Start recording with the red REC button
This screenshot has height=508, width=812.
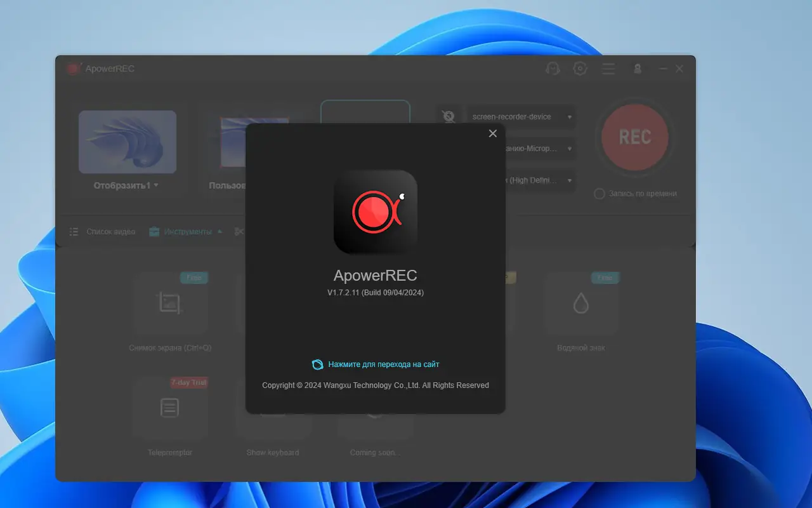tap(634, 137)
